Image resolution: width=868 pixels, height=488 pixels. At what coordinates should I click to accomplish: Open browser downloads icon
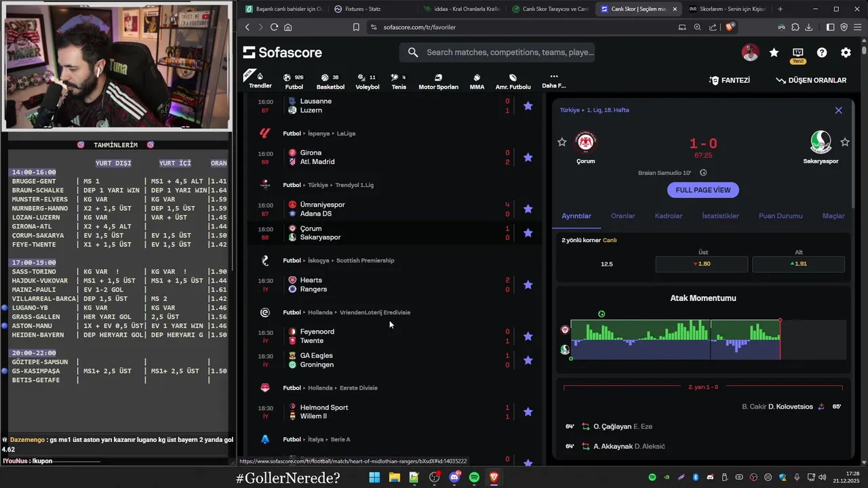click(x=808, y=27)
